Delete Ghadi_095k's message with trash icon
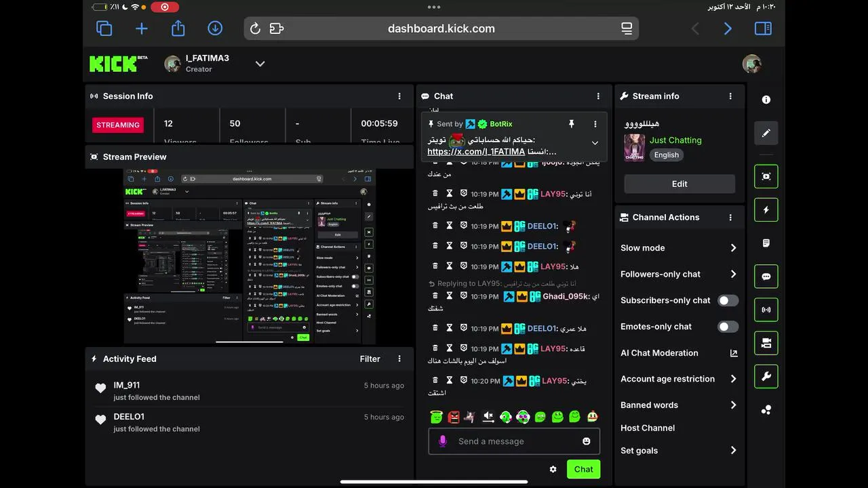This screenshot has height=488, width=868. click(x=435, y=296)
